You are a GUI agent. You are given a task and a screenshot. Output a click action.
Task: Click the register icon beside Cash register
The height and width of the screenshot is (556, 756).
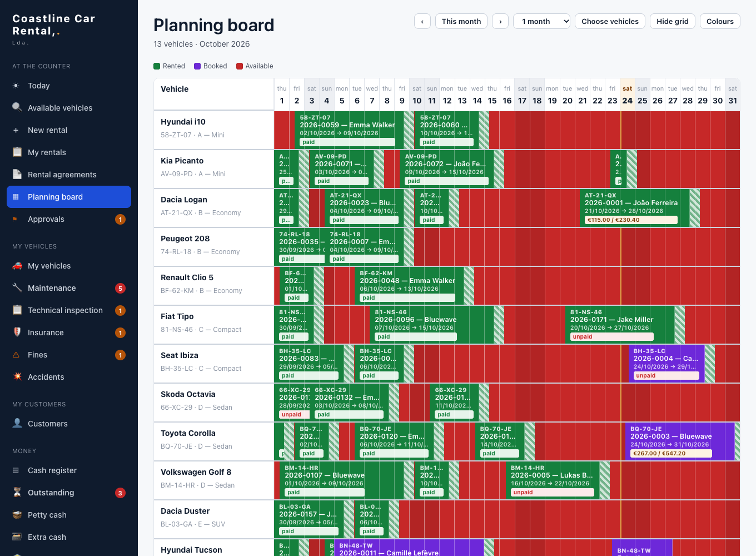point(16,470)
